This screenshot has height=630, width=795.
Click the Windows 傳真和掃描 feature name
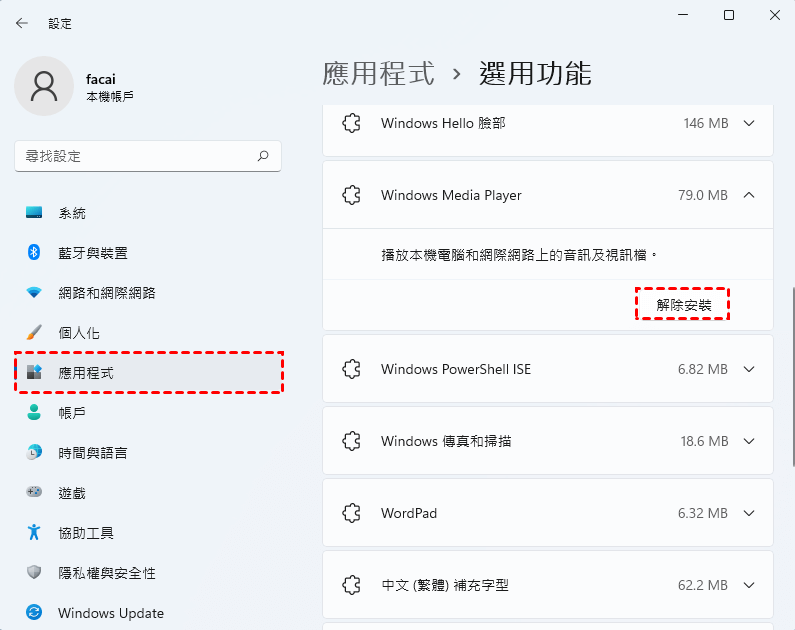coord(446,441)
